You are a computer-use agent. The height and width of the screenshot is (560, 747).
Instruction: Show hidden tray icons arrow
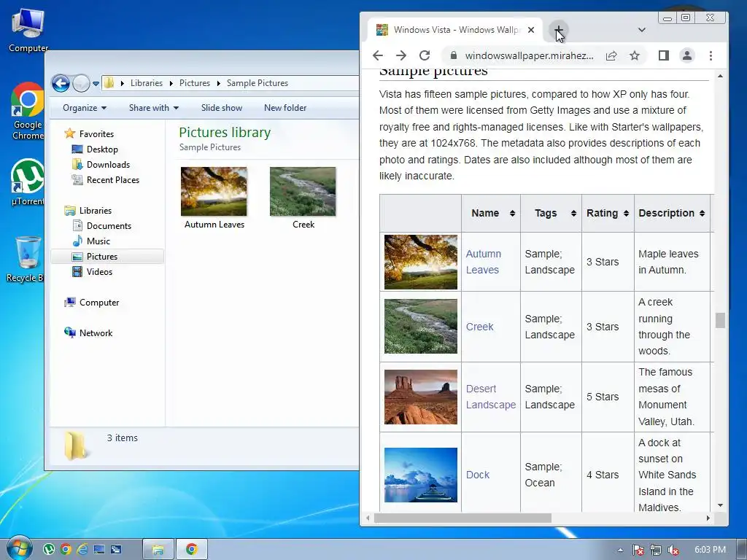[x=620, y=550]
